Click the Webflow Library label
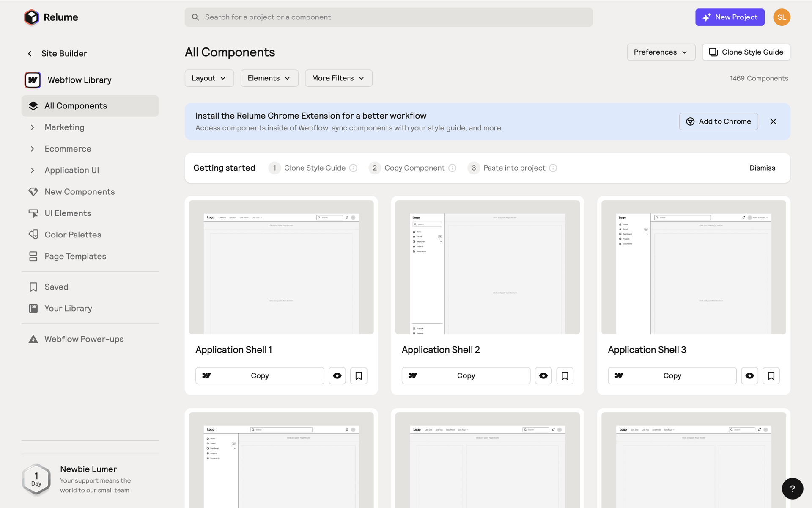 tap(80, 80)
